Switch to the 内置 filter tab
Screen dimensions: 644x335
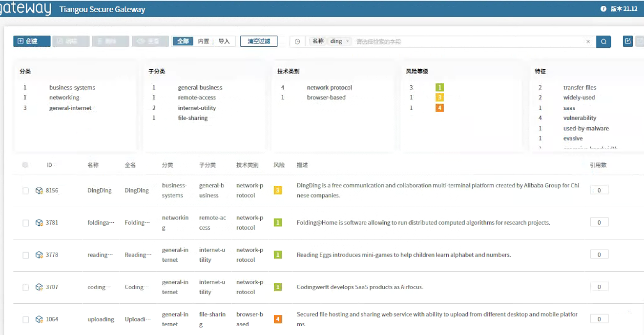[204, 41]
